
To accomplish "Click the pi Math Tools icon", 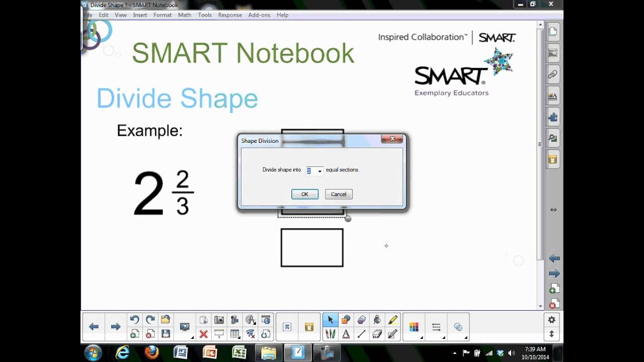I will point(287,327).
